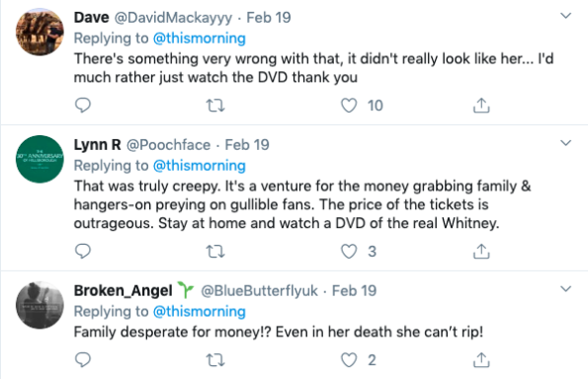Expand more options on Lynn R's tweet
588x379 pixels.
(x=565, y=143)
